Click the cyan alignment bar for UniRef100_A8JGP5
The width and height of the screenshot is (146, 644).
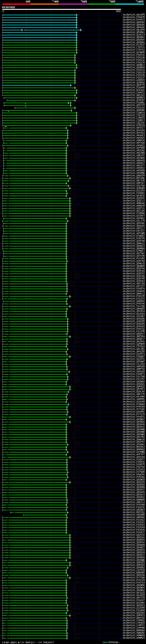pos(40,15)
